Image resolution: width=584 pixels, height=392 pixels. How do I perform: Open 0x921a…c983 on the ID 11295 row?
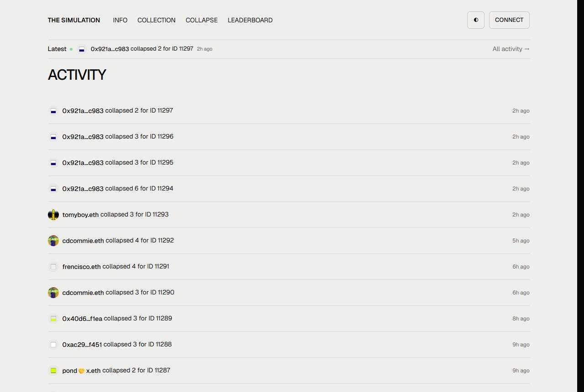[83, 163]
